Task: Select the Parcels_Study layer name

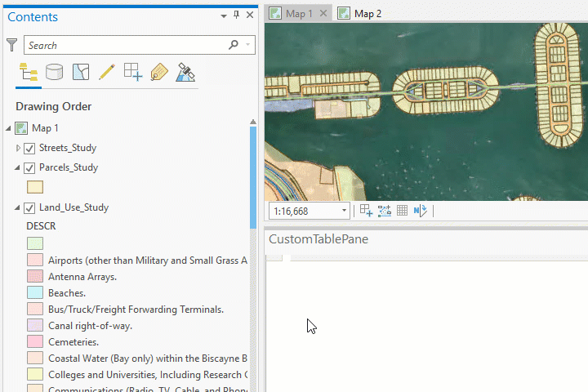Action: (69, 167)
